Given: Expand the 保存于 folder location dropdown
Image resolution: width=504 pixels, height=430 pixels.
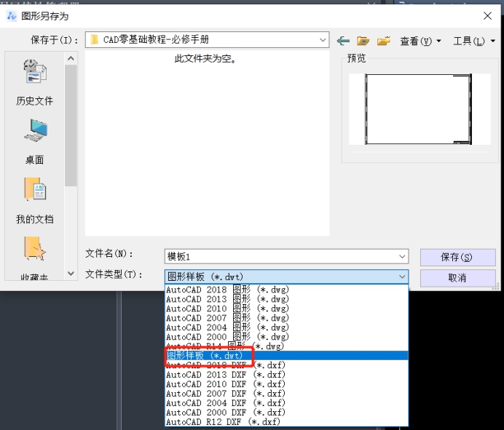Looking at the screenshot, I should click(322, 40).
